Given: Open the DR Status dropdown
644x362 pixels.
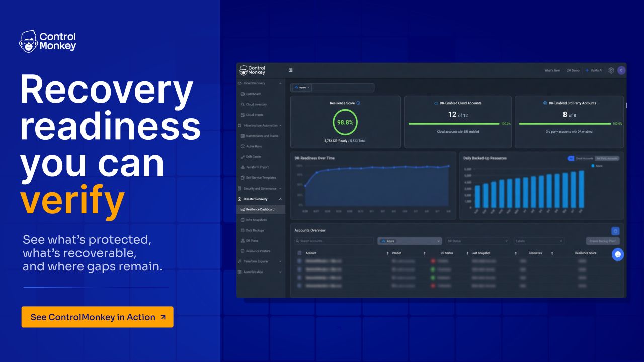Looking at the screenshot, I should (477, 241).
